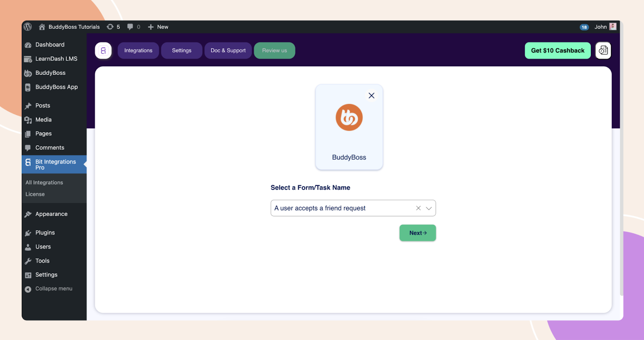Click John user name link
Screen dimensions: 644x340
pos(600,27)
